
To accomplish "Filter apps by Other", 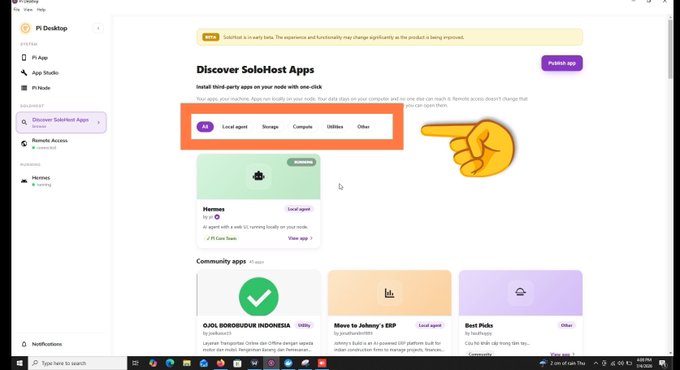I will [x=363, y=127].
